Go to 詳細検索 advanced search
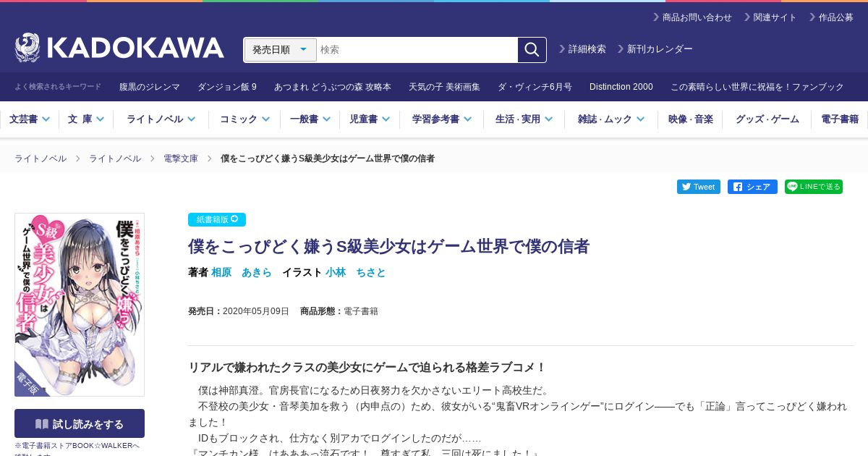Image resolution: width=868 pixels, height=456 pixels. pyautogui.click(x=582, y=49)
